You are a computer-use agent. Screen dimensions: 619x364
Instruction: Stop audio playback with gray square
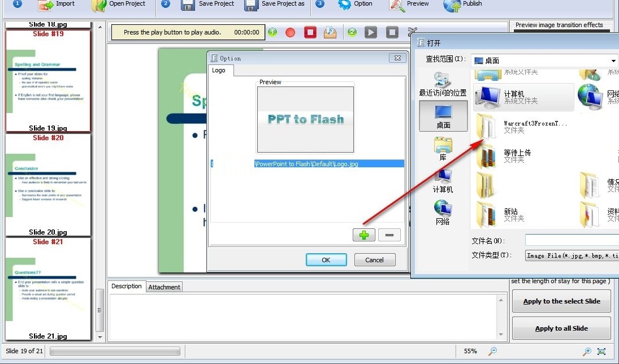pos(392,32)
